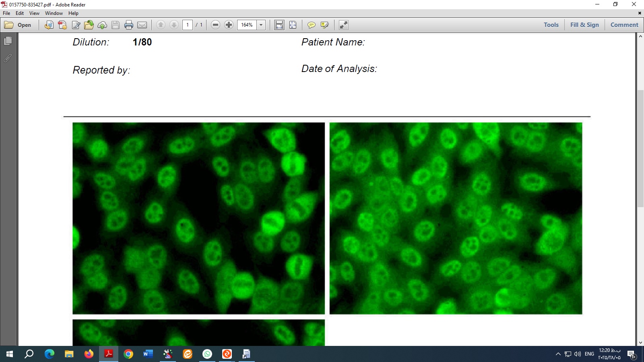Select the Highlight text tool
The width and height of the screenshot is (644, 362).
coord(324,25)
